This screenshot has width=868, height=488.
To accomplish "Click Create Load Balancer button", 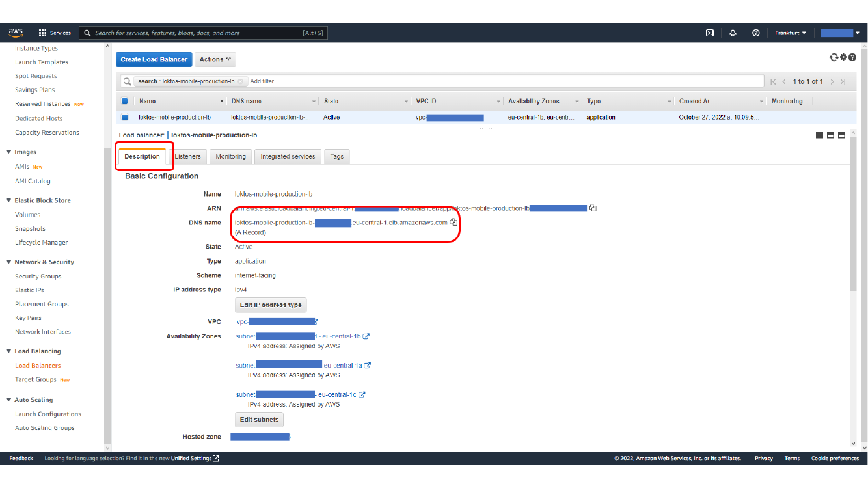I will pyautogui.click(x=154, y=59).
